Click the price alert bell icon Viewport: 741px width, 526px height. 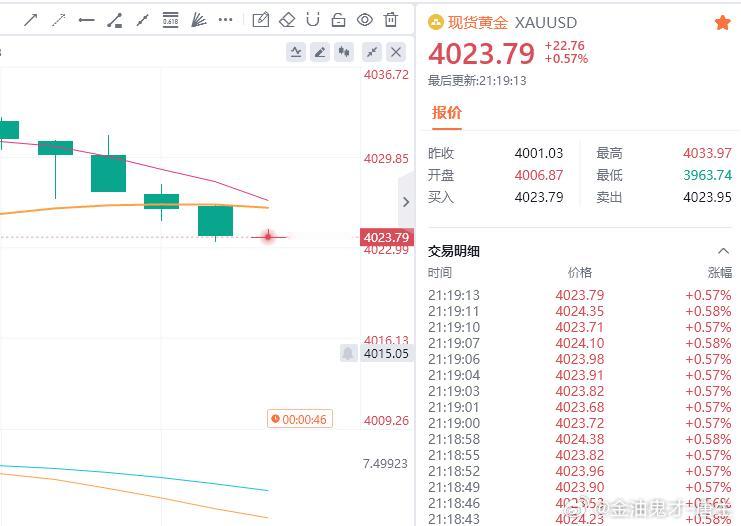348,353
